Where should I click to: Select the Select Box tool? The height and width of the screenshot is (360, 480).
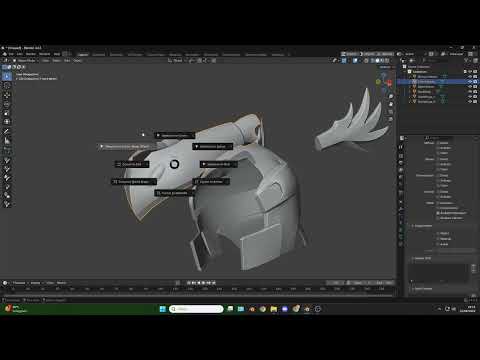point(7,77)
